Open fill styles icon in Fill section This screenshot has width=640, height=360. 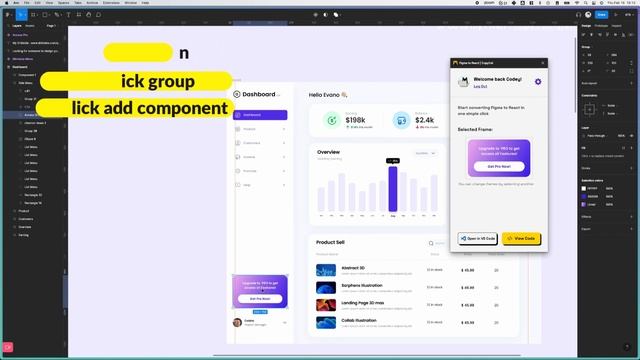(x=624, y=148)
